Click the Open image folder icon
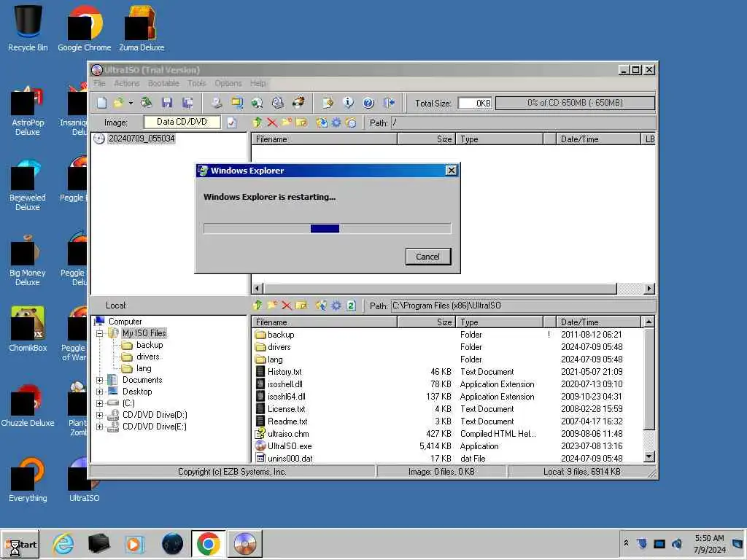This screenshot has width=747, height=560. pyautogui.click(x=118, y=103)
